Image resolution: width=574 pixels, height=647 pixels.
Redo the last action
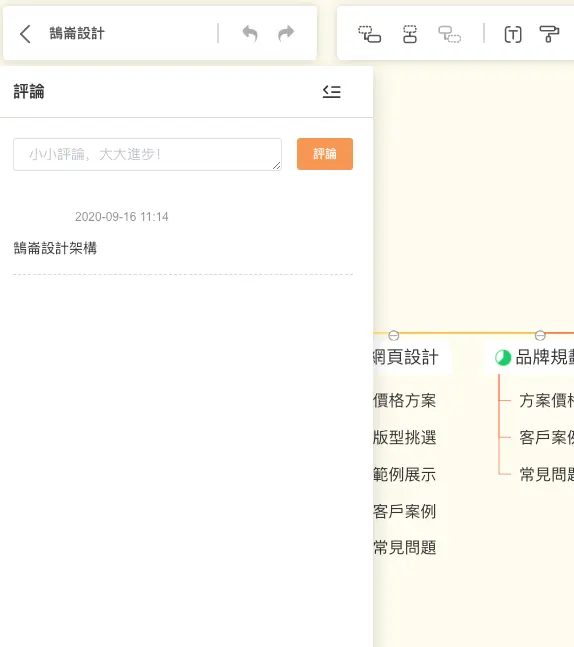[286, 33]
